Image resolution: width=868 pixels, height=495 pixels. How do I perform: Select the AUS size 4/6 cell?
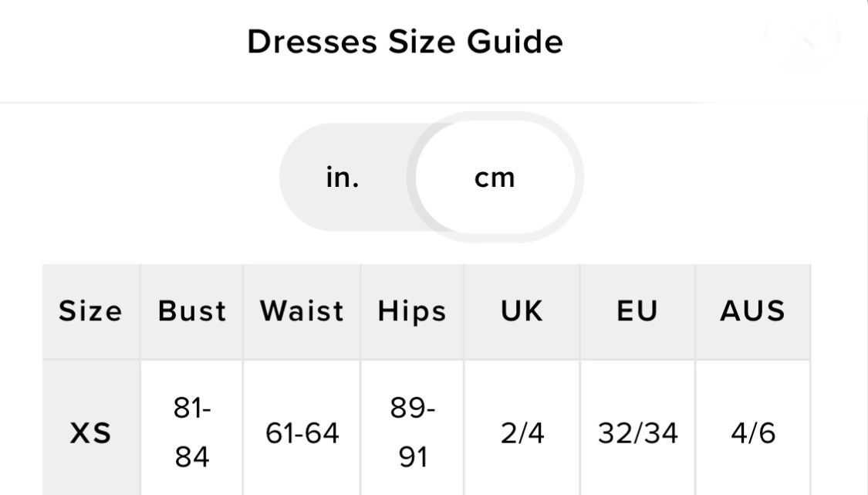752,434
